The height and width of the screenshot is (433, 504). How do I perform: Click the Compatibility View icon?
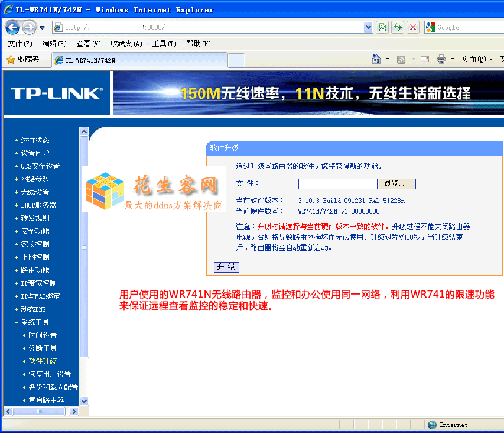click(x=382, y=27)
